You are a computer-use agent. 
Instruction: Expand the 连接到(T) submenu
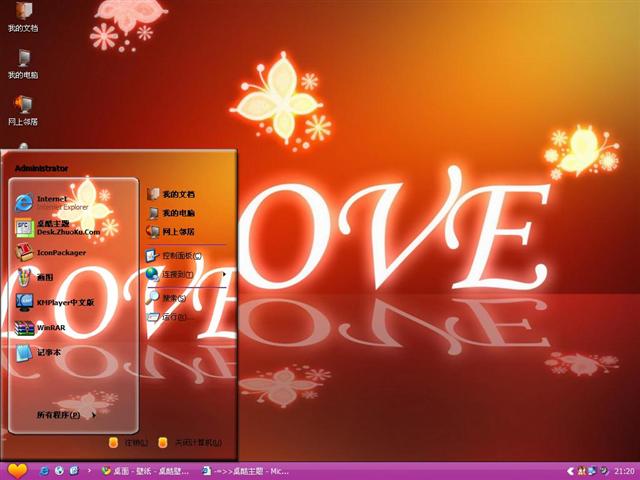click(186, 274)
